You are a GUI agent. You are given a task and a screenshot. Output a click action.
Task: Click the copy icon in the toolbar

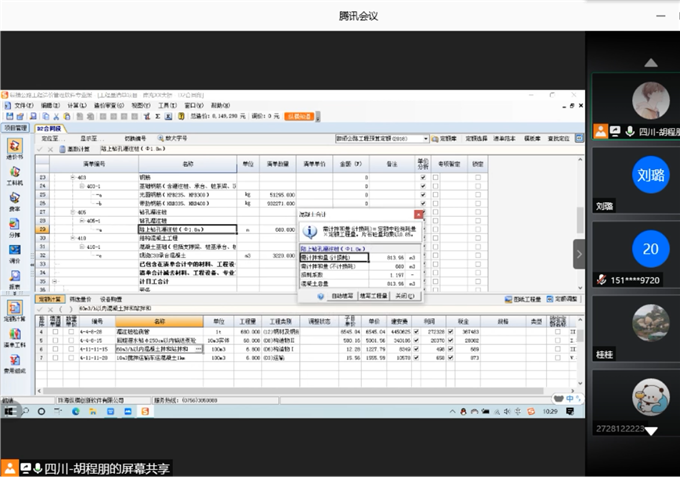coord(46,117)
